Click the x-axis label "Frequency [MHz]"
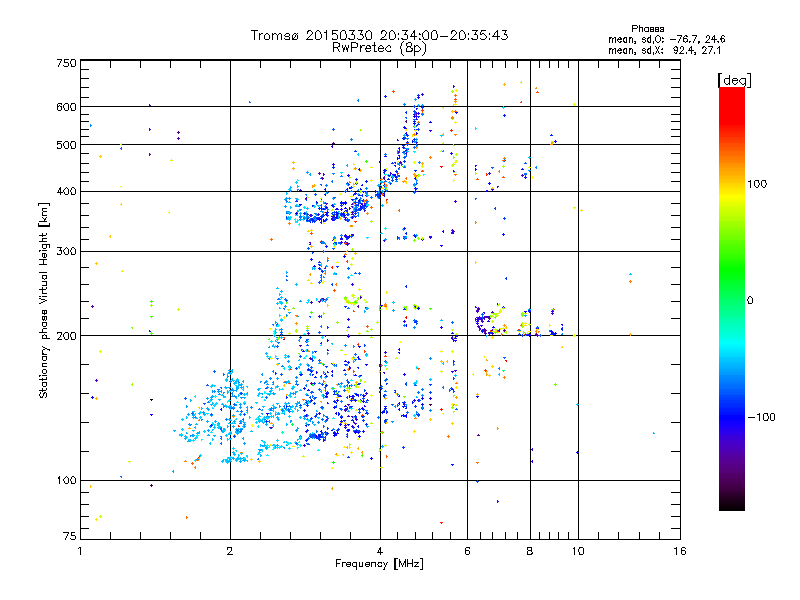The image size is (800, 600). (x=379, y=564)
